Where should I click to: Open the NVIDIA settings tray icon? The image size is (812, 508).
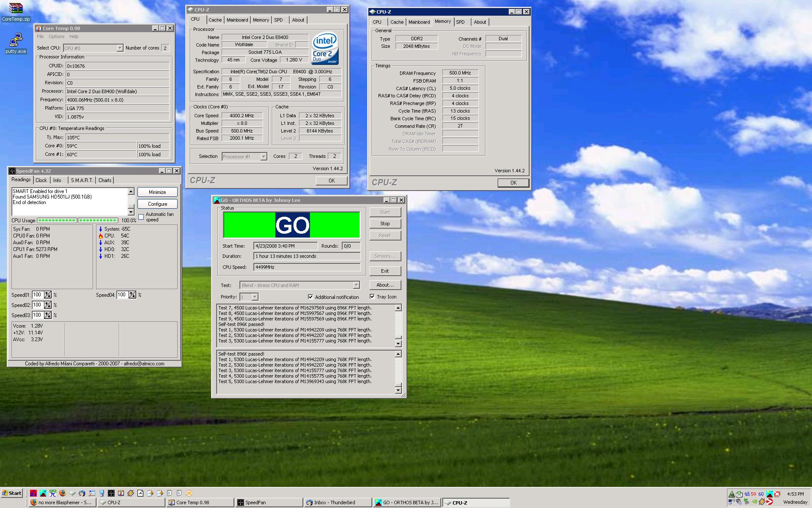754,502
